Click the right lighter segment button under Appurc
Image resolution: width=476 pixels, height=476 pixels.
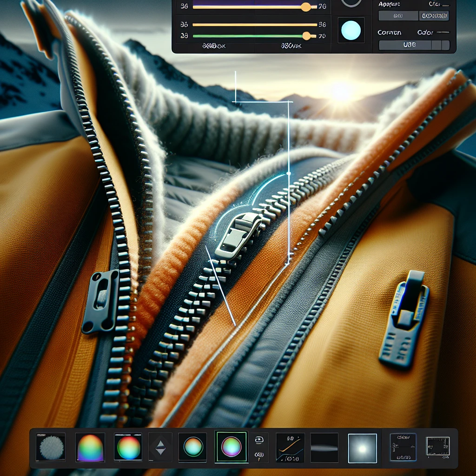434,16
